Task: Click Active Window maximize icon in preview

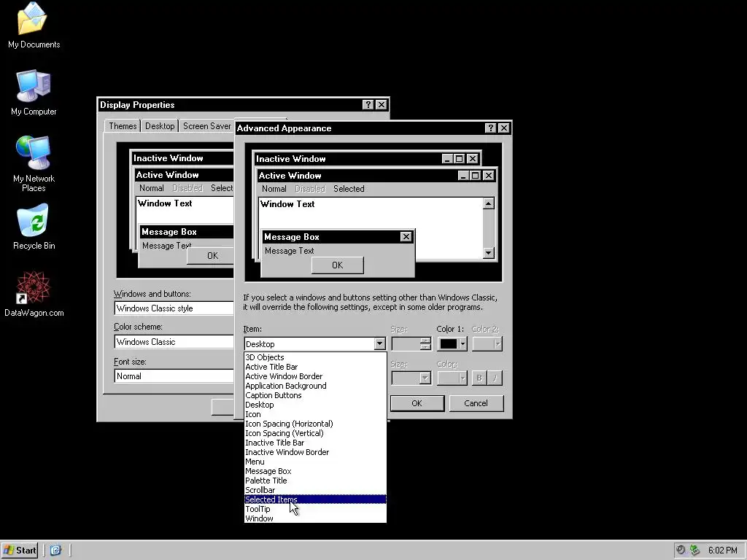Action: coord(475,176)
